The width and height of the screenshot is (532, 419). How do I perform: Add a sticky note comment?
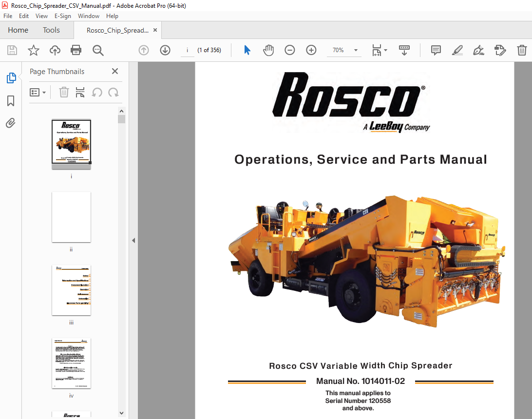(436, 50)
